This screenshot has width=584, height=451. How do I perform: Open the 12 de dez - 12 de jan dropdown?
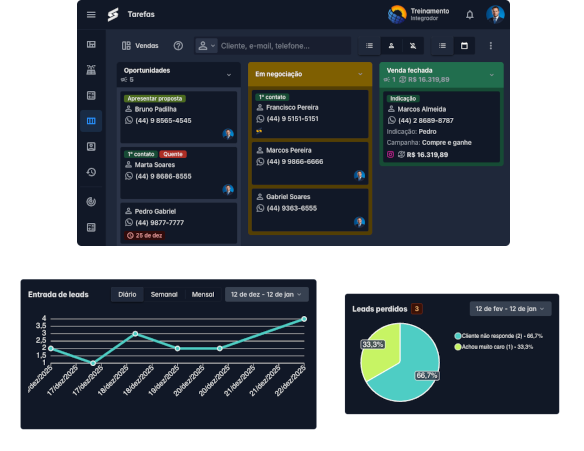pyautogui.click(x=267, y=295)
